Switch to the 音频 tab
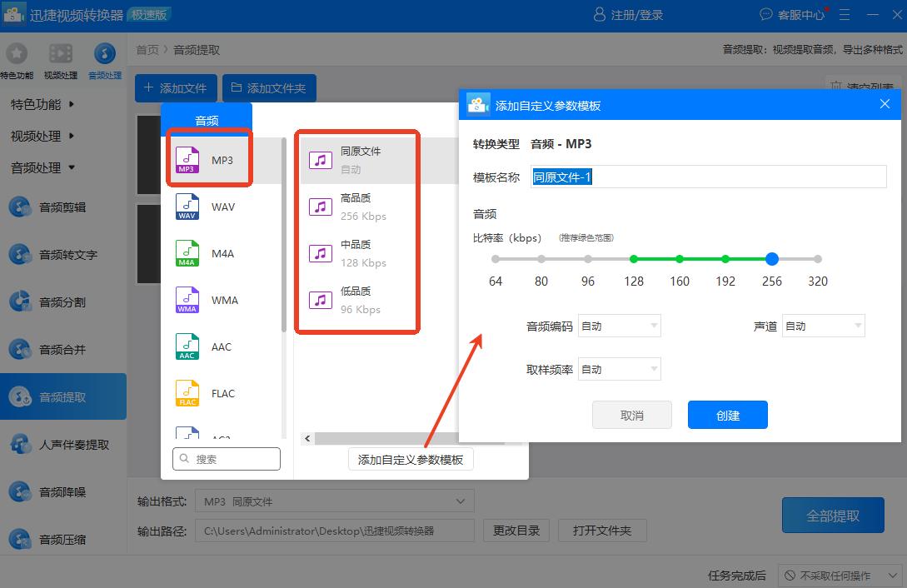This screenshot has width=907, height=588. pos(207,120)
